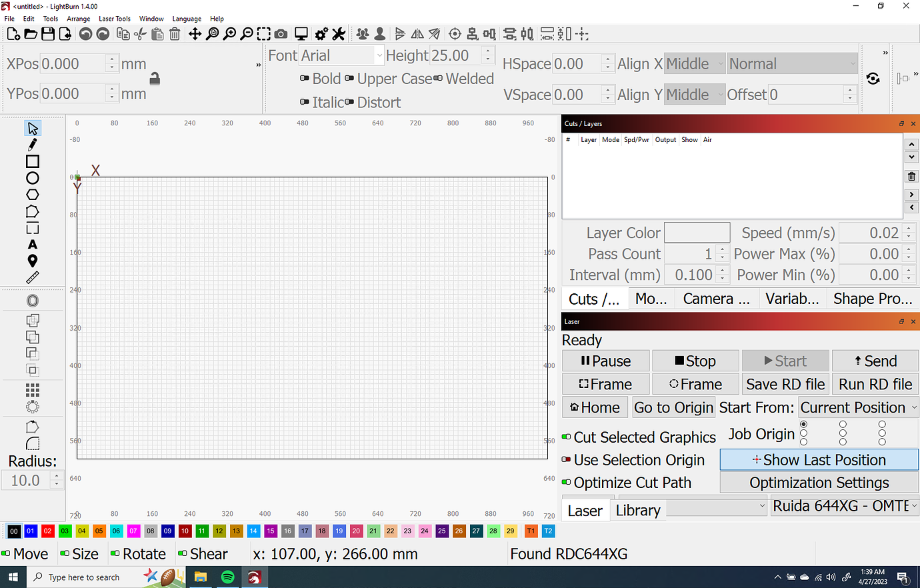Open the laser Preview window icon
Screen dimensions: 920x588
[x=301, y=33]
